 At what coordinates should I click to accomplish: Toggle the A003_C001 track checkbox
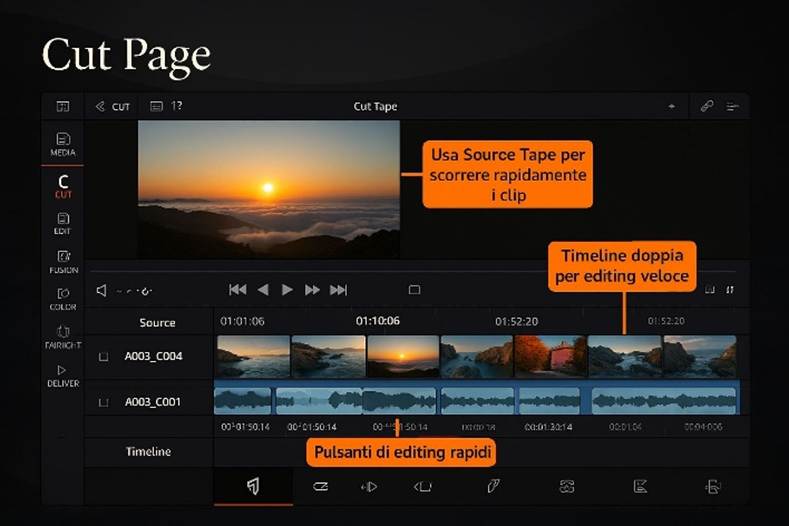point(103,402)
